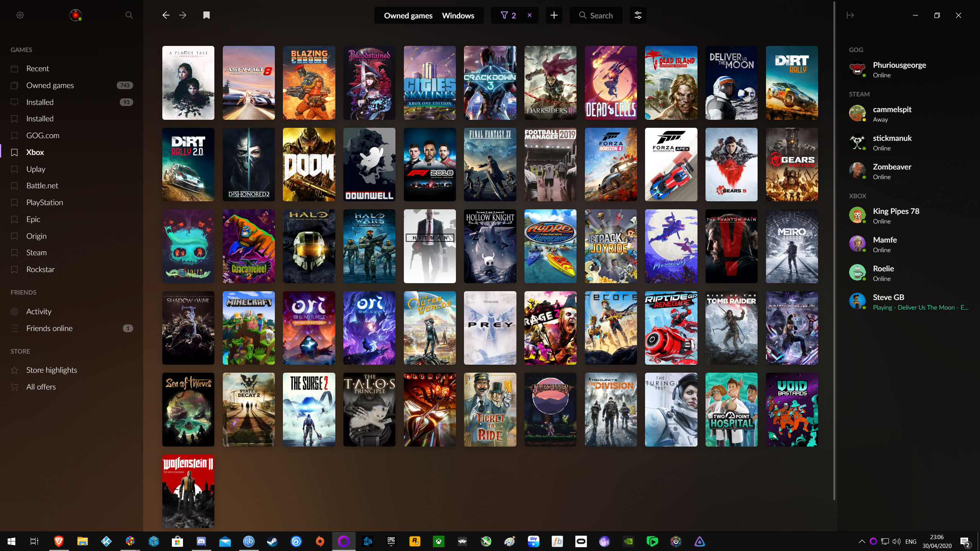This screenshot has height=551, width=980.
Task: Open Xbox app from taskbar
Action: 438,541
